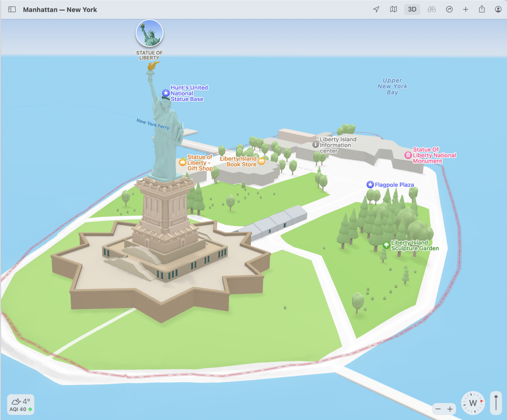Toggle the sidebar panel icon

[12, 10]
